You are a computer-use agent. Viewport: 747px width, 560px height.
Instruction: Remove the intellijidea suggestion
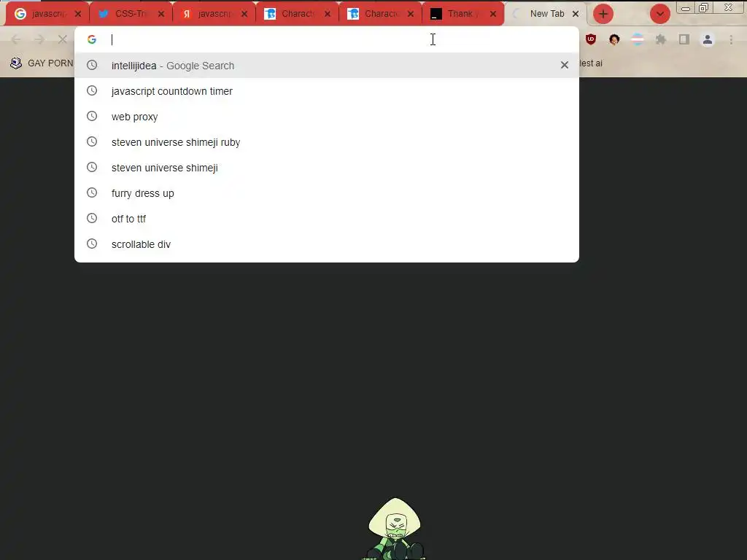(x=565, y=65)
